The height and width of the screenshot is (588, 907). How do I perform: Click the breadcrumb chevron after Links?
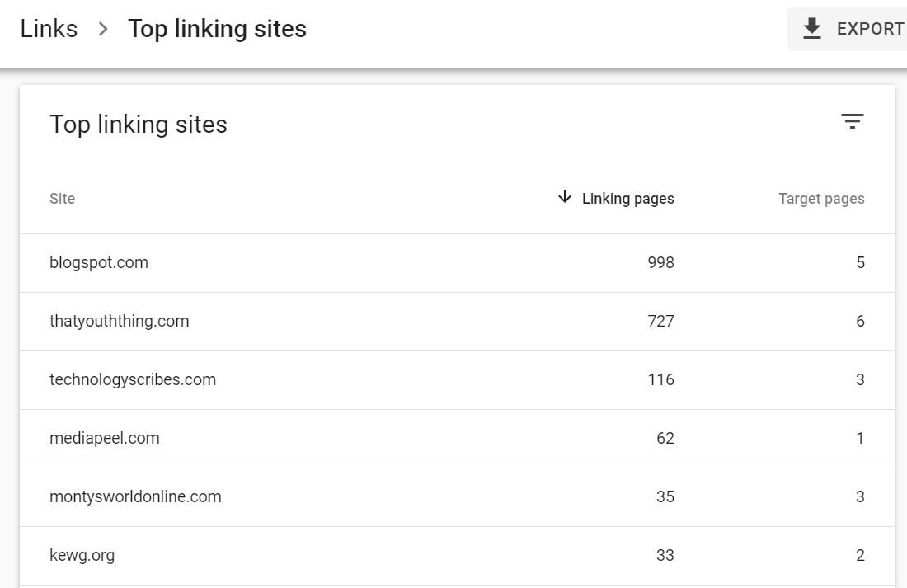click(x=103, y=29)
